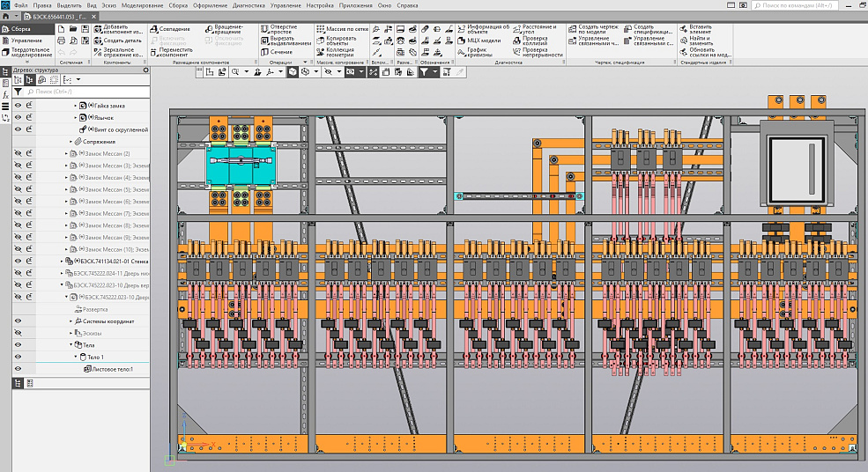
Task: Show hidden Замок Мессан (2) component
Action: pyautogui.click(x=18, y=153)
